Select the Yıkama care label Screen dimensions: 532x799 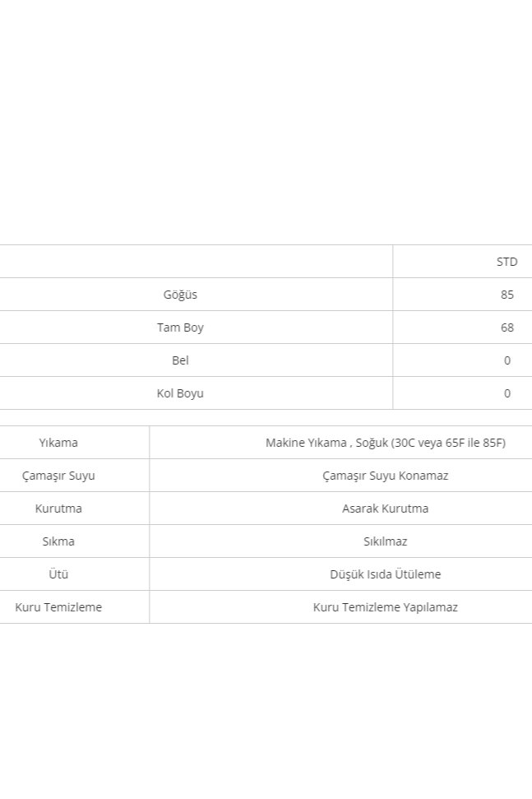point(58,443)
